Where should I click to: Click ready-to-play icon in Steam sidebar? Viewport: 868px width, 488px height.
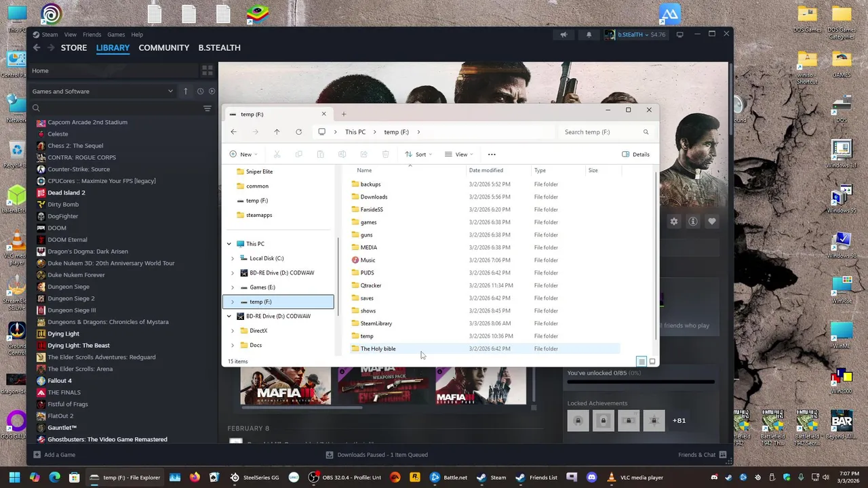click(212, 91)
